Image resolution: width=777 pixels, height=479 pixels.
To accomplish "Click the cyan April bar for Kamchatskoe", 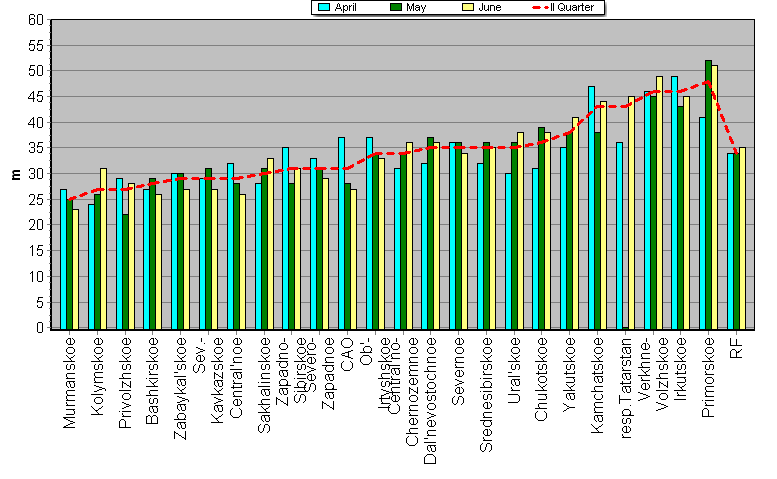I will [592, 208].
